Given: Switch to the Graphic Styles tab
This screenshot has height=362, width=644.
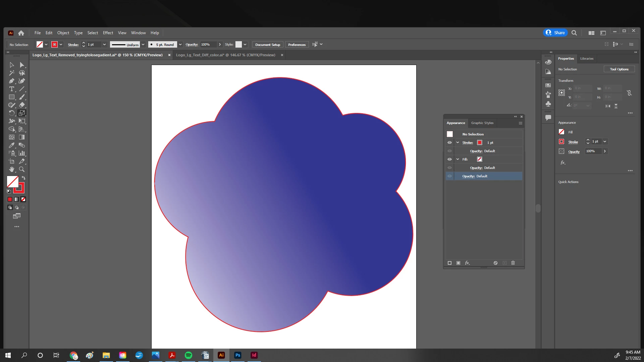Looking at the screenshot, I should point(482,123).
